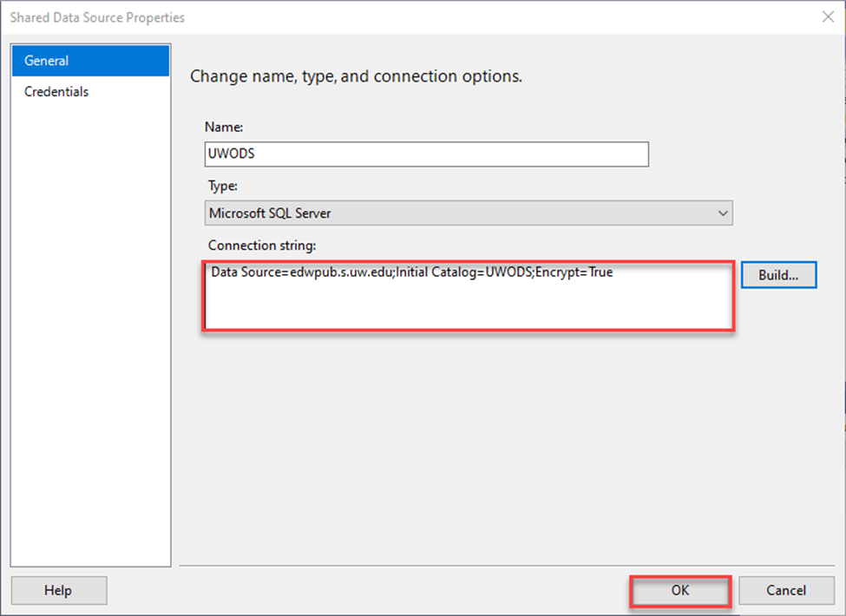The width and height of the screenshot is (846, 616).
Task: Click into the Name field containing UWODS
Action: coord(425,154)
